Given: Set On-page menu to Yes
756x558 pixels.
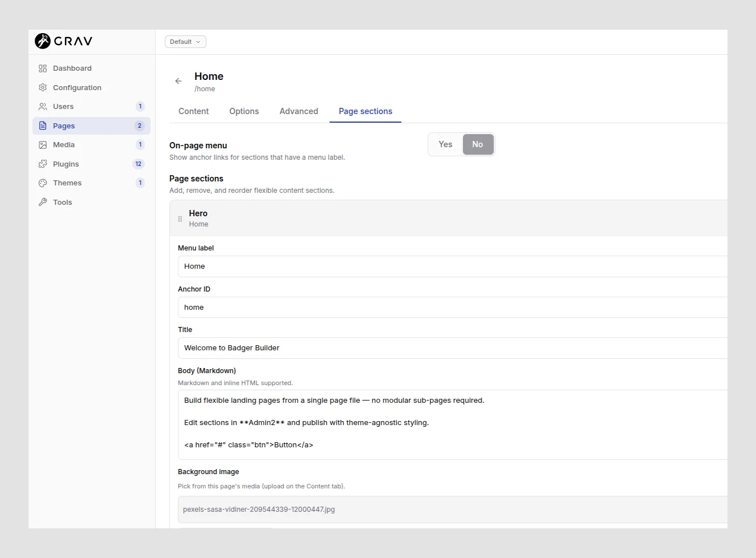Looking at the screenshot, I should tap(445, 144).
